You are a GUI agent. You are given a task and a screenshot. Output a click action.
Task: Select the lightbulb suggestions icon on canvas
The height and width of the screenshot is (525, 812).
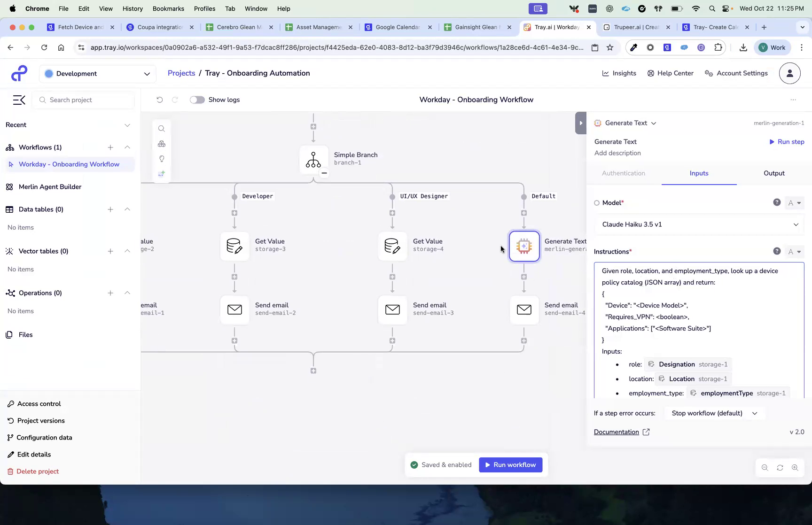point(162,159)
